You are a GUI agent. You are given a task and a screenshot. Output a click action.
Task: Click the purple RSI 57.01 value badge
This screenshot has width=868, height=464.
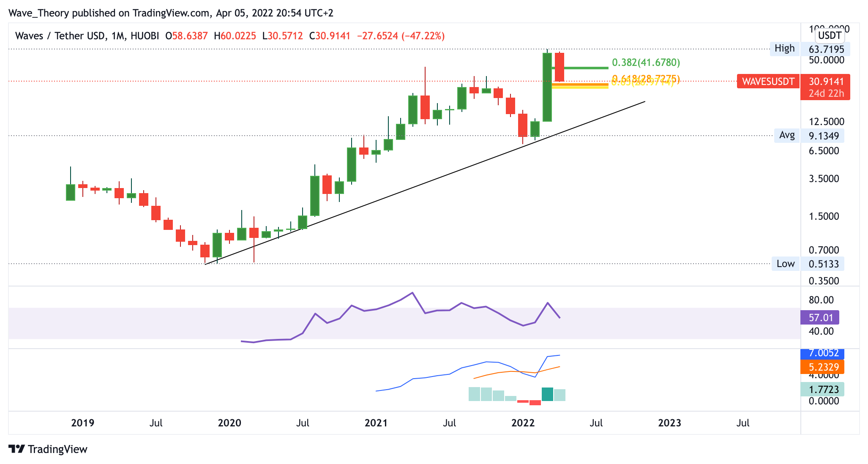(x=819, y=317)
